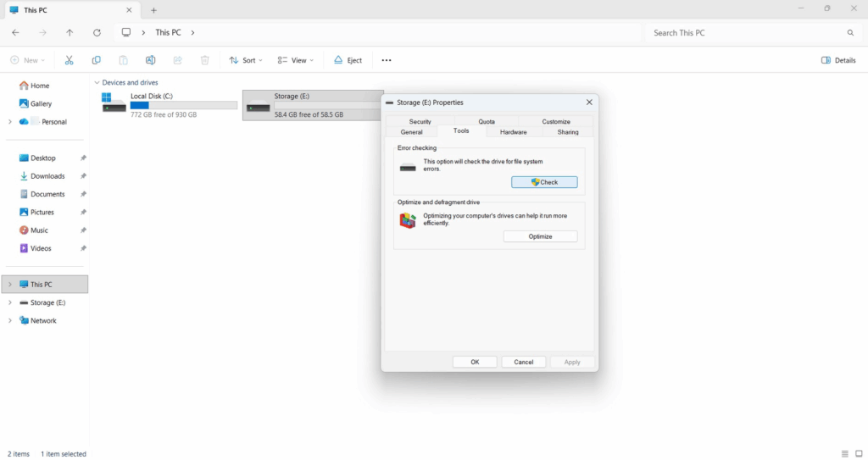
Task: Open the View dropdown
Action: coord(296,60)
